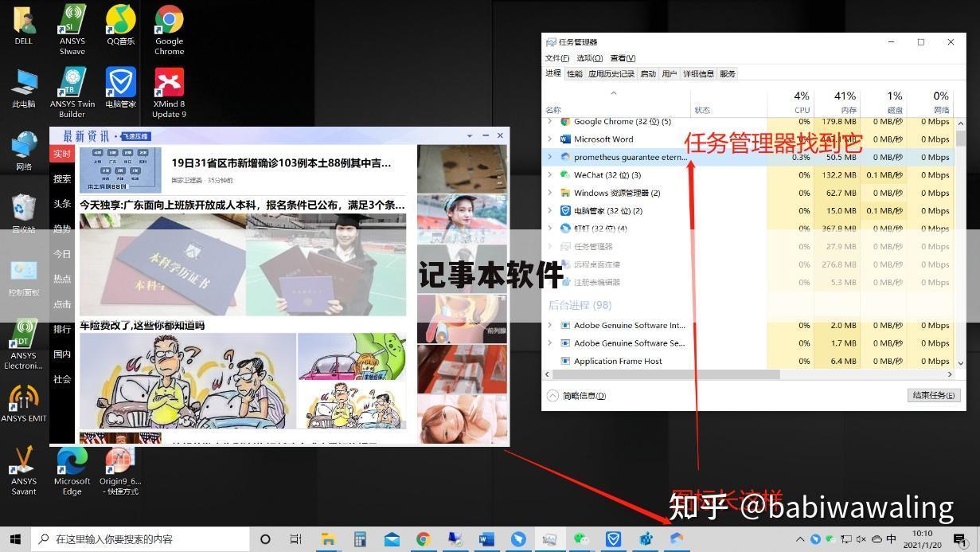The height and width of the screenshot is (552, 980).
Task: Click Task Manager vertical scrollbar thumb
Action: pyautogui.click(x=961, y=139)
